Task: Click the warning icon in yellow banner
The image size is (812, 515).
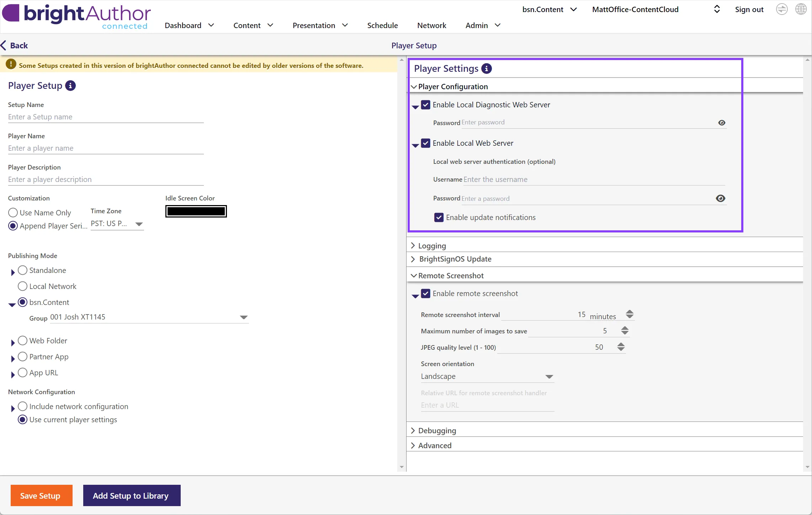Action: [11, 64]
